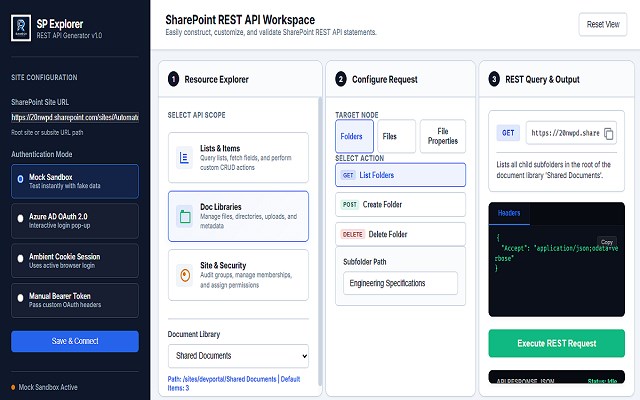
Task: Click the Subfolder Path input field
Action: pos(400,283)
